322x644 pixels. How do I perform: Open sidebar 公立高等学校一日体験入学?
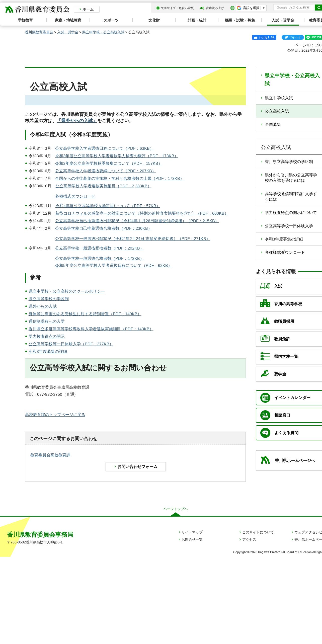289,226
